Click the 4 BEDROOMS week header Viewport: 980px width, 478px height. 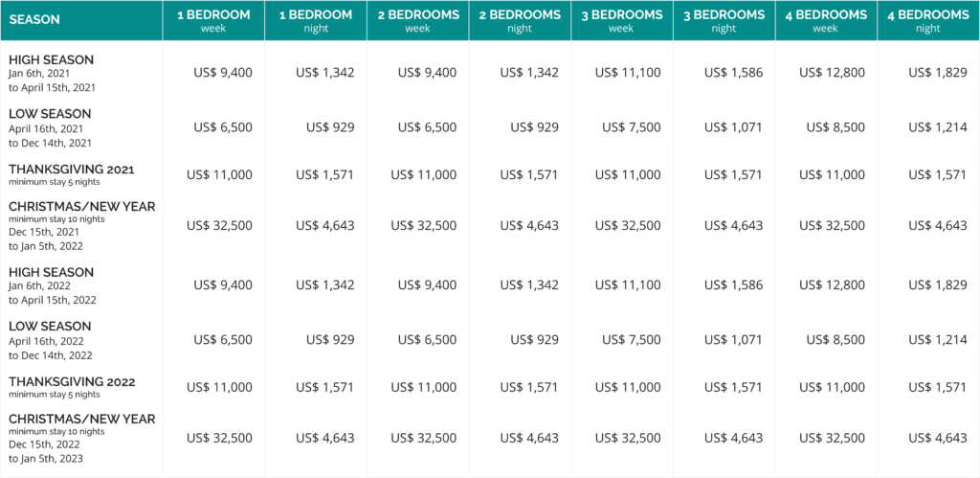pos(826,20)
